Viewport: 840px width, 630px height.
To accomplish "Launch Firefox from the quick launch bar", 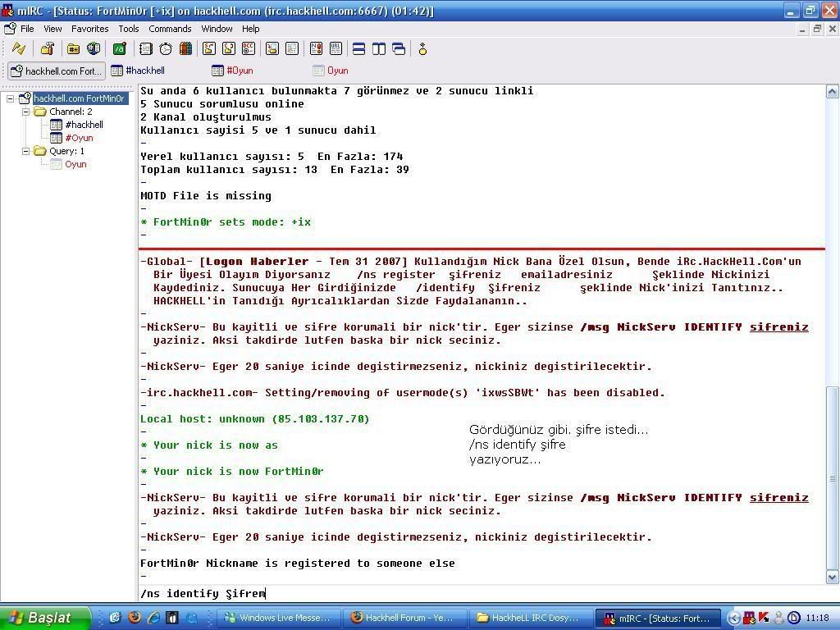I will pos(135,617).
